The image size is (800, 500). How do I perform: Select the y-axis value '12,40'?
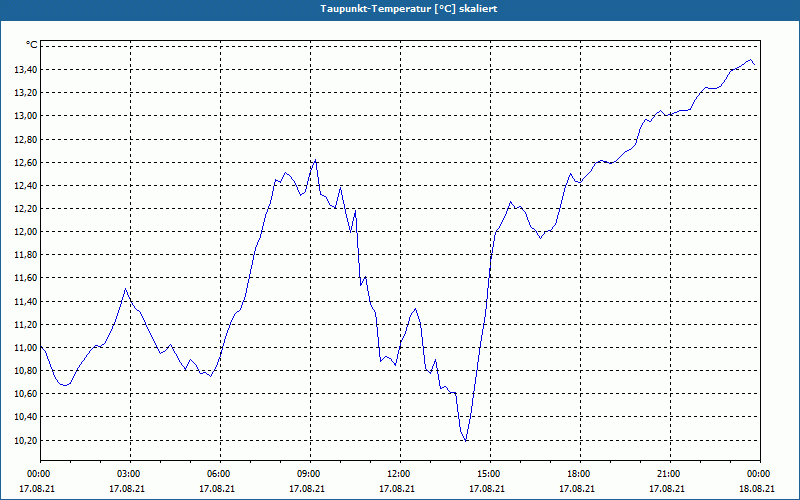(25, 186)
